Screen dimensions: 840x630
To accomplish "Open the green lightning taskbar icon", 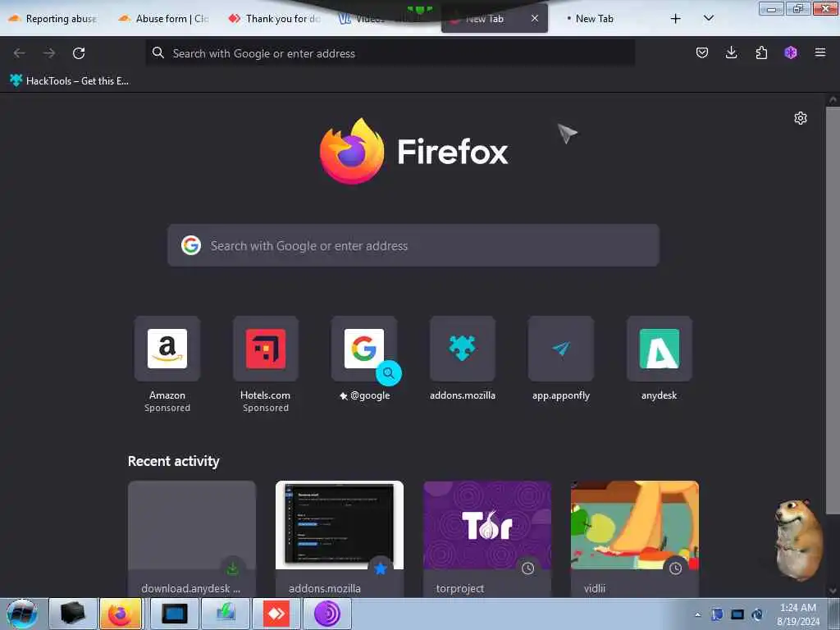I will 226,614.
